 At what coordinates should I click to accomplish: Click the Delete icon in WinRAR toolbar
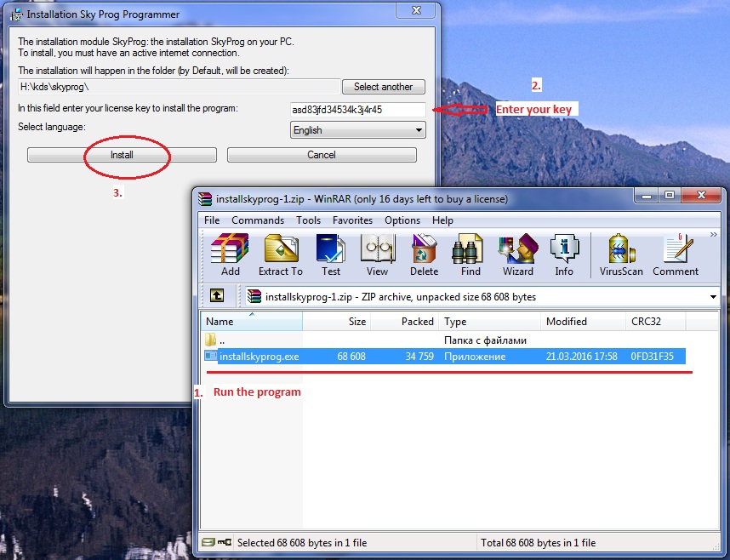coord(424,249)
